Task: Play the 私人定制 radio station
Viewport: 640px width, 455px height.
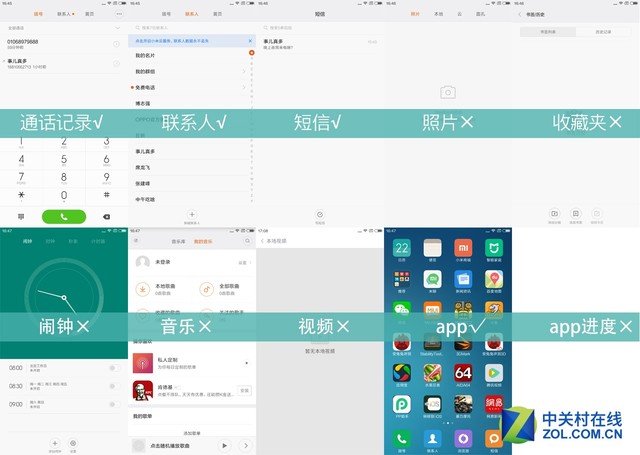Action: click(x=247, y=363)
